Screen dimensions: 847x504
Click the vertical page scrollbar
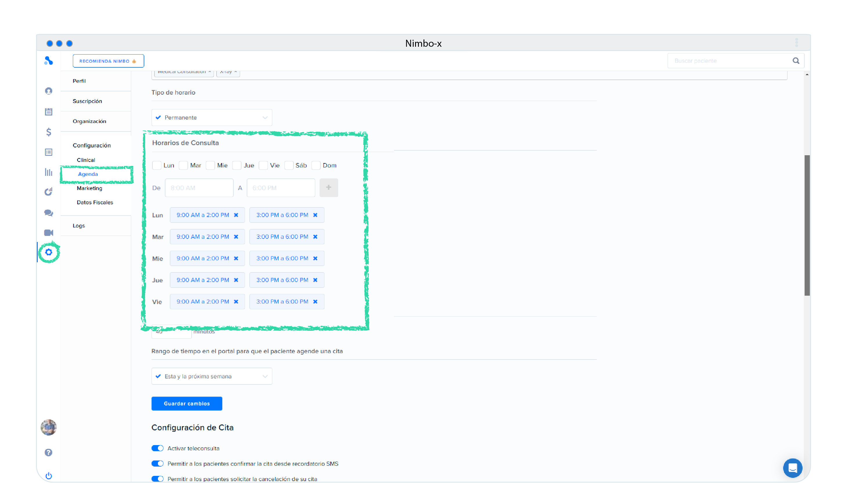pyautogui.click(x=807, y=225)
